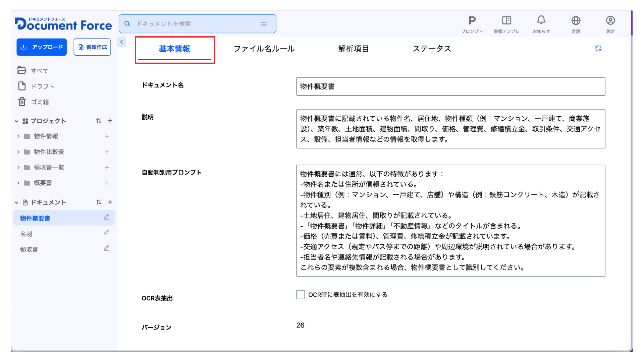The image size is (644, 362).
Task: Expand the 概要書 folder
Action: coord(18,183)
